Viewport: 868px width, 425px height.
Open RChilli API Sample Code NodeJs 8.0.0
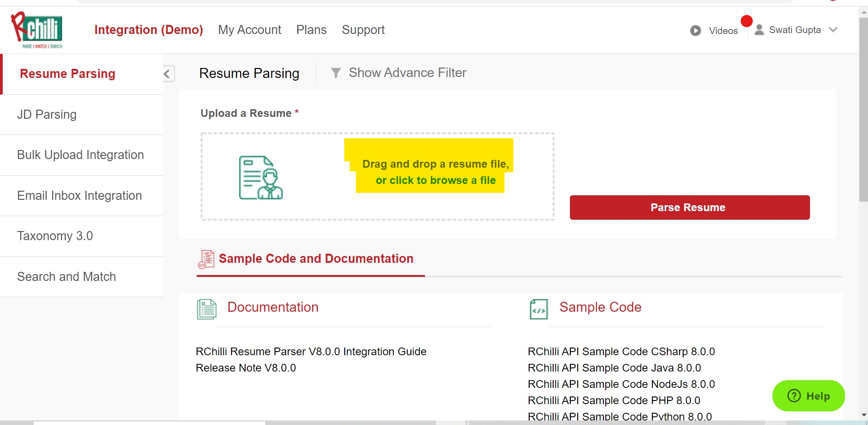(x=621, y=384)
